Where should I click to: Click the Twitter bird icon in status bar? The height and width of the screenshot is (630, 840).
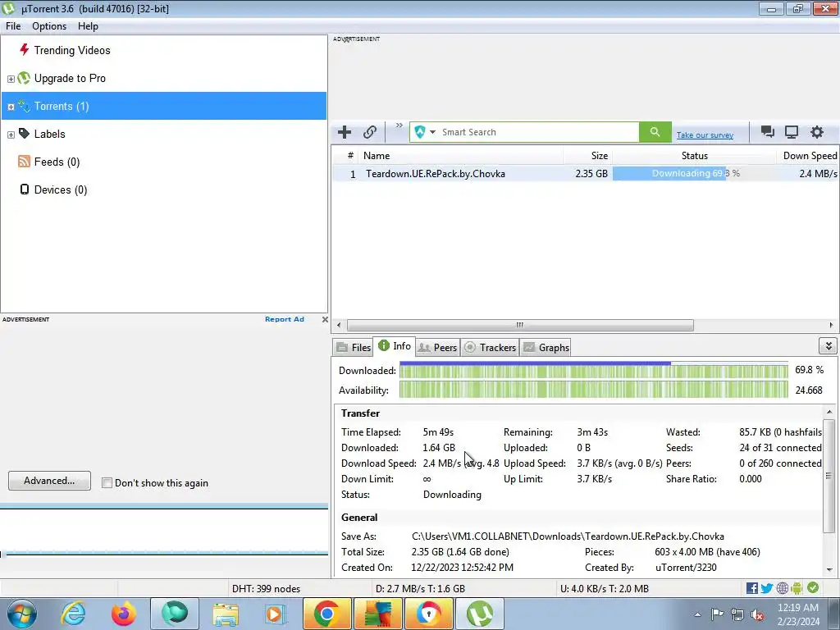click(x=767, y=588)
